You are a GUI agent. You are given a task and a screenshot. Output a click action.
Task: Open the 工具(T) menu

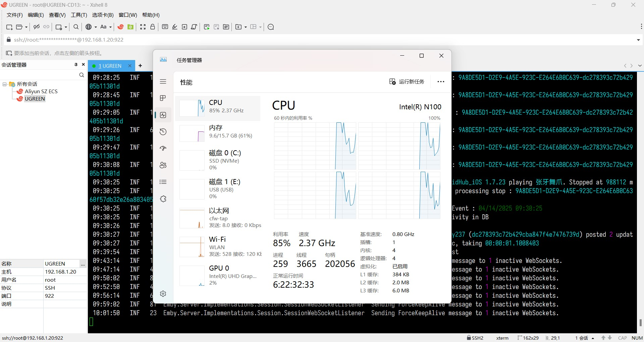point(79,15)
